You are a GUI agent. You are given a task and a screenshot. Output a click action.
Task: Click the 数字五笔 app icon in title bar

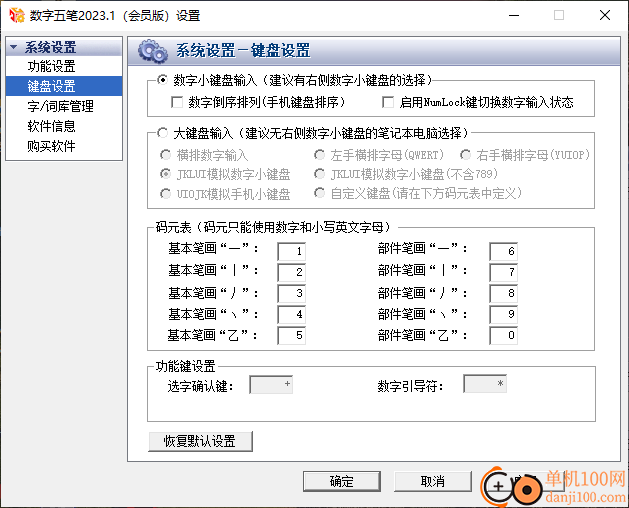(x=16, y=15)
